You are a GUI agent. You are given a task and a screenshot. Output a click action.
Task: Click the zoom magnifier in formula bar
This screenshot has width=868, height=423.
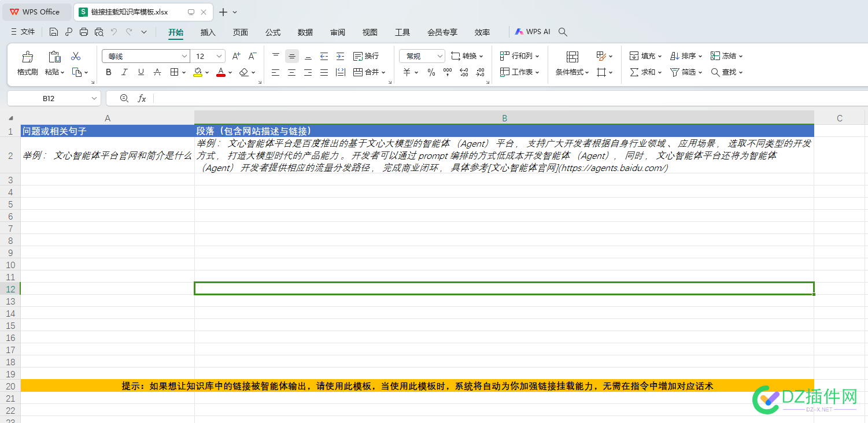coord(124,98)
